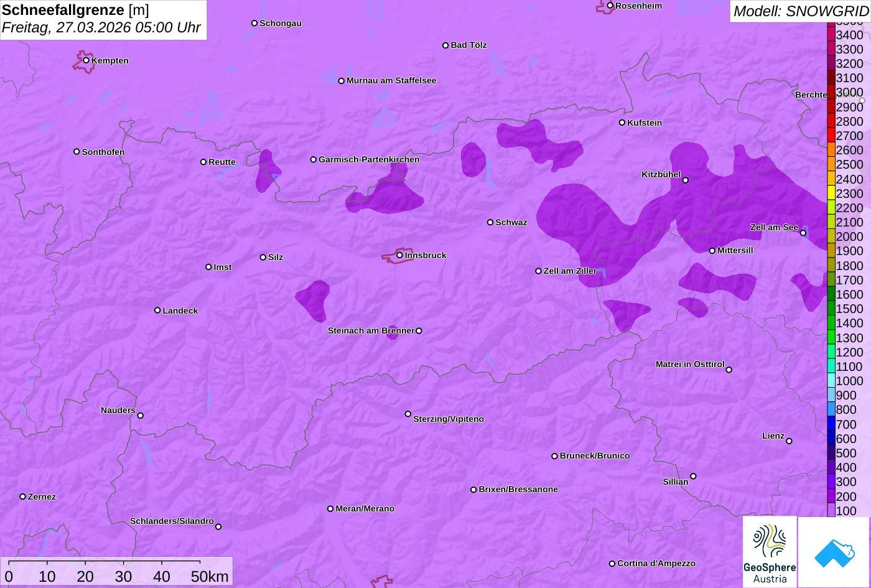Pick the 3400 m legend swatch
This screenshot has height=588, width=871.
click(x=831, y=35)
